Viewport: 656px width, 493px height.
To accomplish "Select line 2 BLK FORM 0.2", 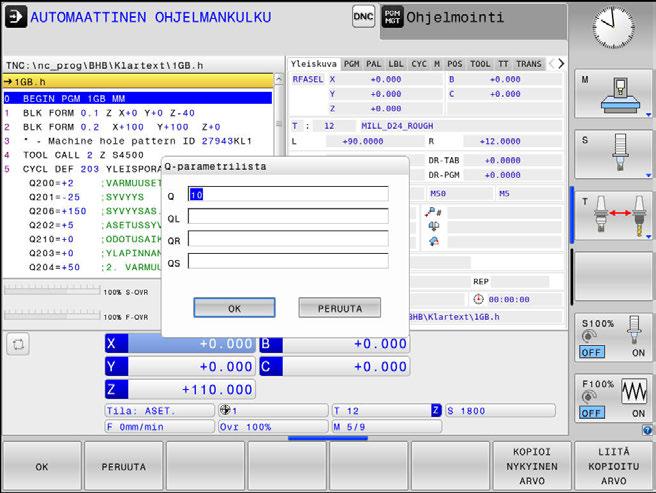I will point(137,127).
